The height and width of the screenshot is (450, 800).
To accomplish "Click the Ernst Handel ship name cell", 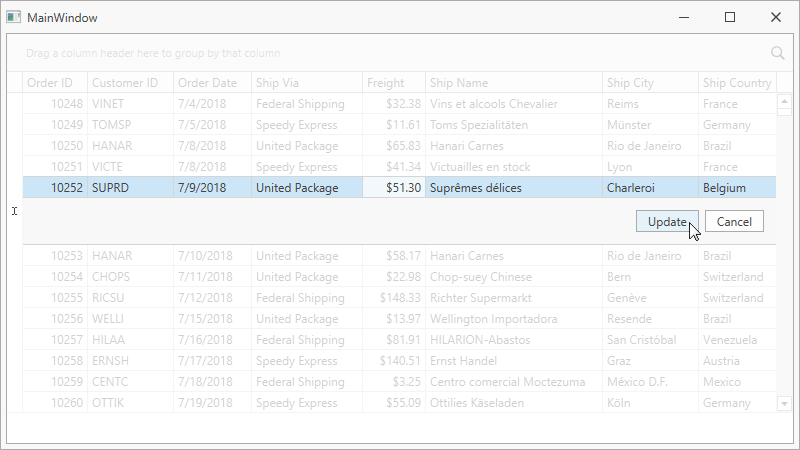I will tap(514, 361).
